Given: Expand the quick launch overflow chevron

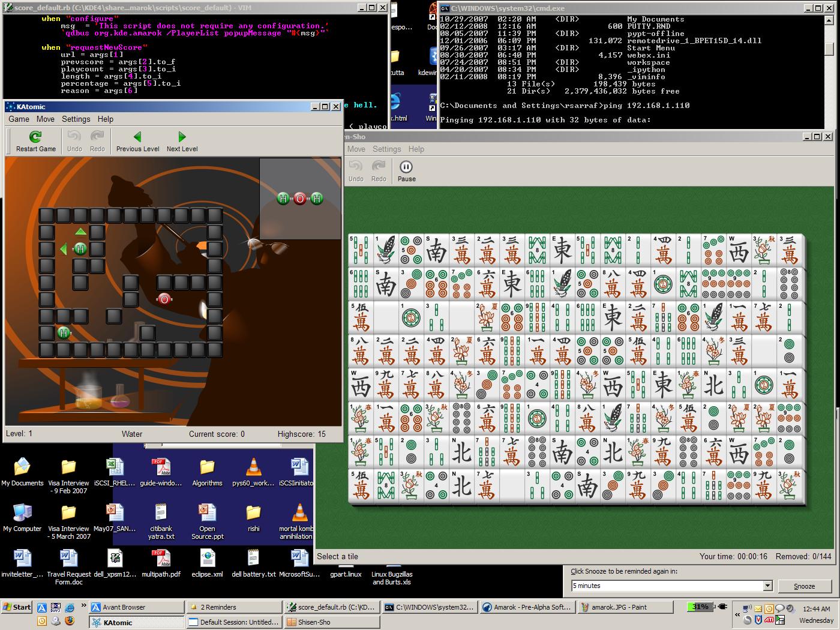Looking at the screenshot, I should tap(83, 607).
